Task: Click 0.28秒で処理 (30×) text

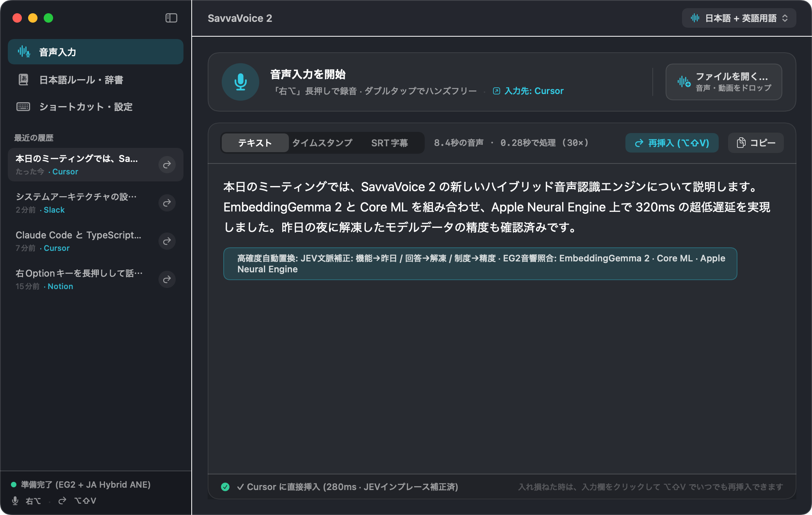Action: [545, 143]
